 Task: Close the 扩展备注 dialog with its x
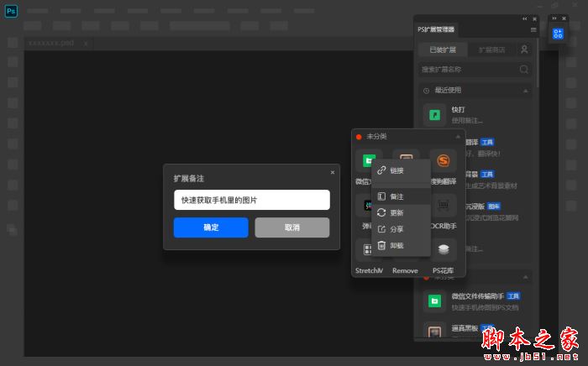pos(333,172)
